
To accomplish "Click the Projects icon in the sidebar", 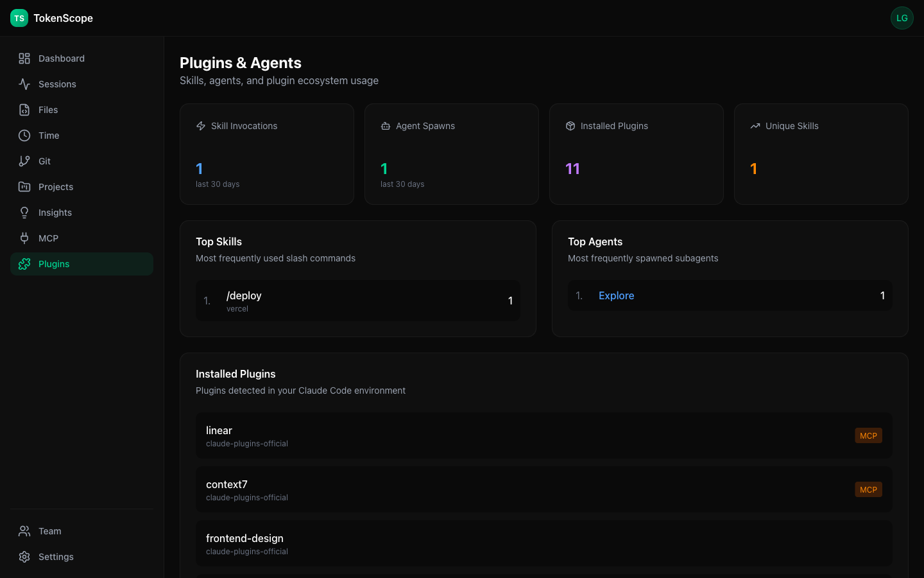I will click(x=24, y=186).
